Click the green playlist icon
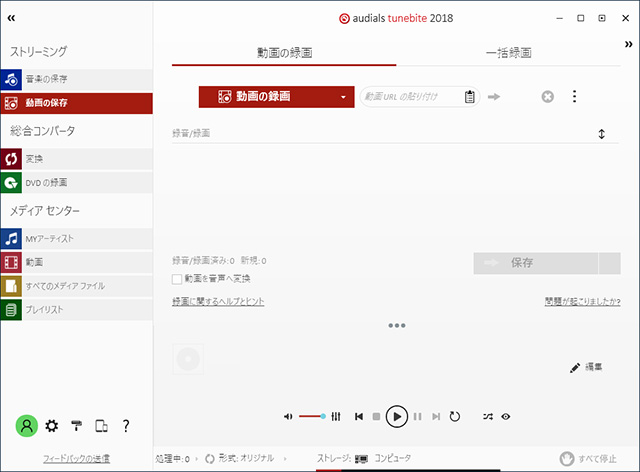Screen dimensions: 640x472 point(11,309)
